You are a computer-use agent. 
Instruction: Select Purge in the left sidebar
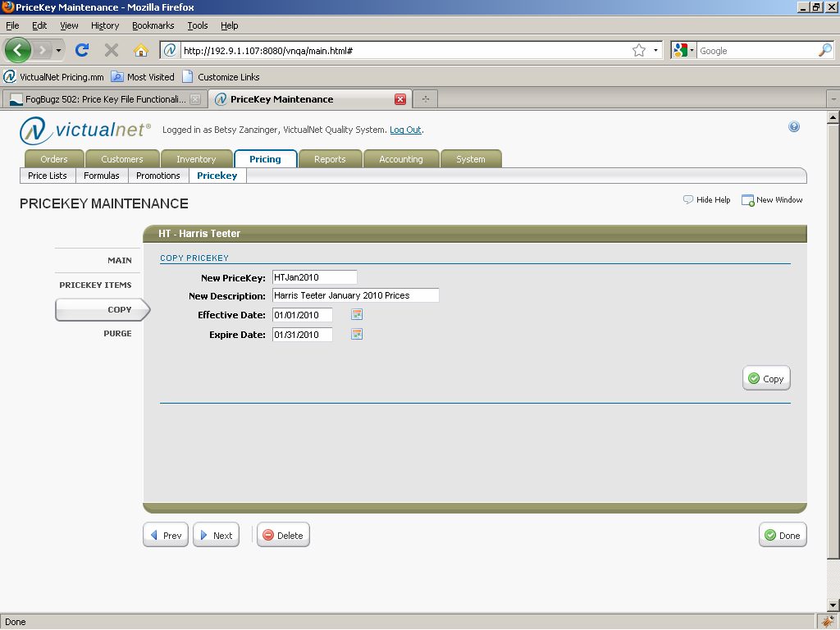point(117,334)
